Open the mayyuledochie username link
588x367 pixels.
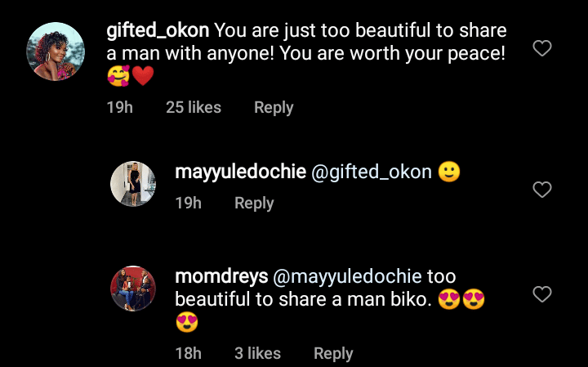click(240, 172)
